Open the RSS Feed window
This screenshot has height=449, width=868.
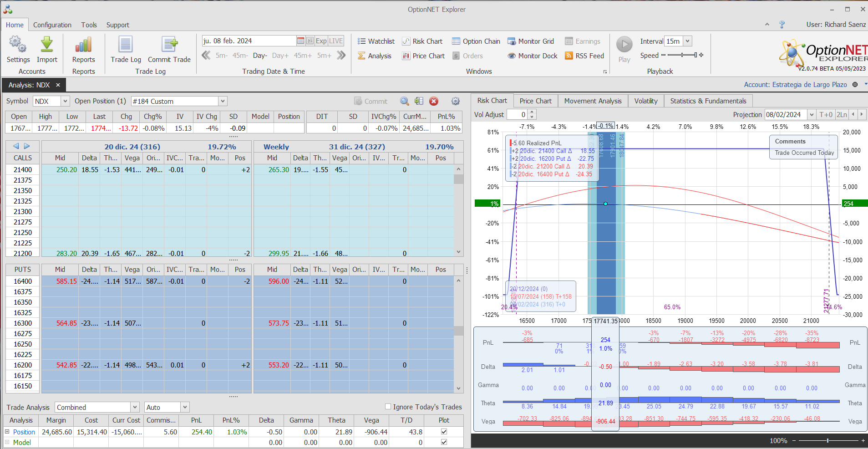(584, 56)
